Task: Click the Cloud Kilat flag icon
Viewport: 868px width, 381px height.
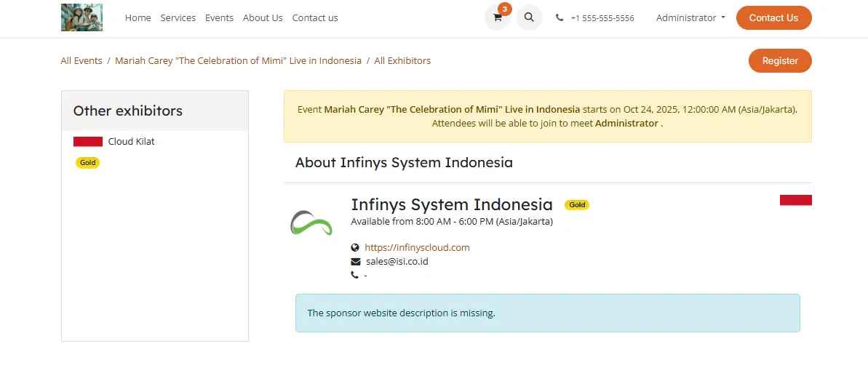Action: pyautogui.click(x=87, y=141)
